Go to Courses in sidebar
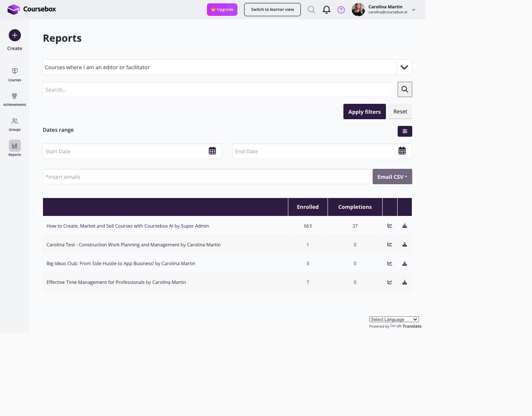 tap(15, 75)
